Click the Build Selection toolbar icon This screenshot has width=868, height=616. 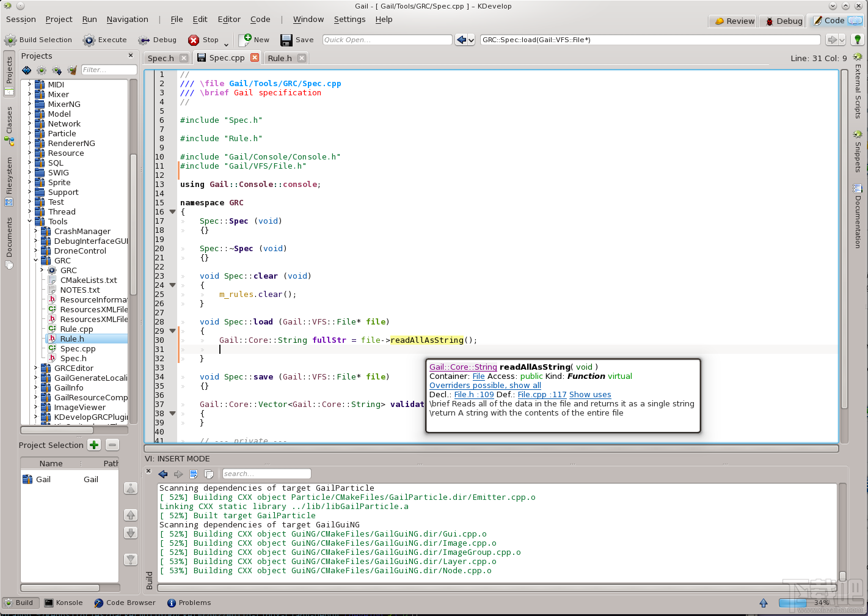10,40
